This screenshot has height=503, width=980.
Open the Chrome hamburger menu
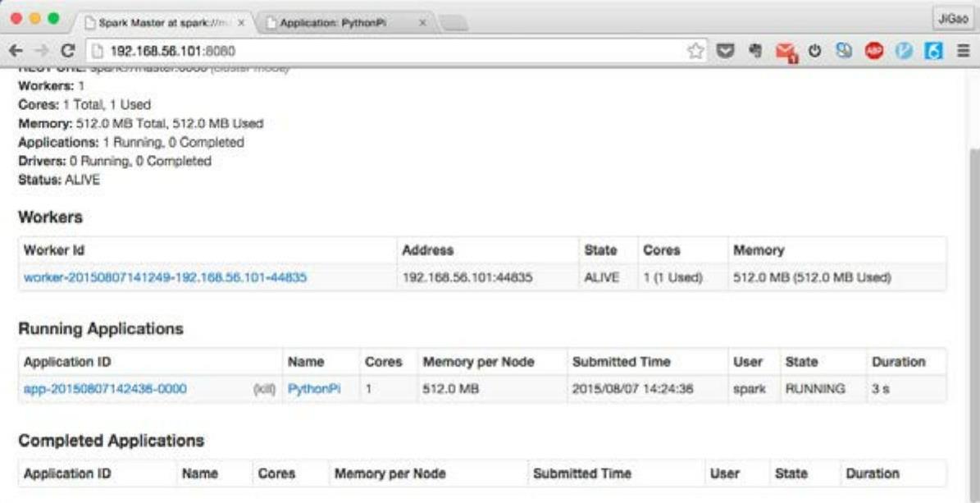coord(963,52)
